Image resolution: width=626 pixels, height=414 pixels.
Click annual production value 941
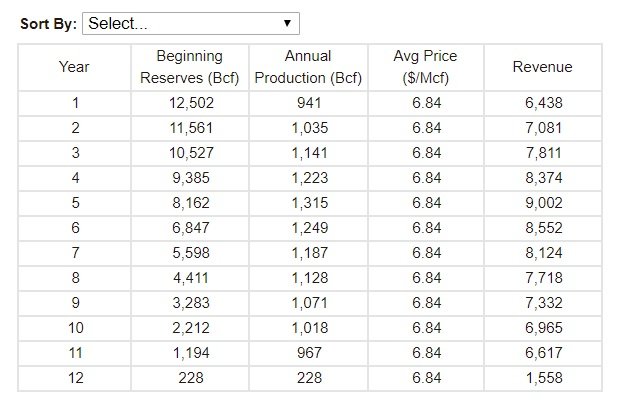tap(307, 103)
